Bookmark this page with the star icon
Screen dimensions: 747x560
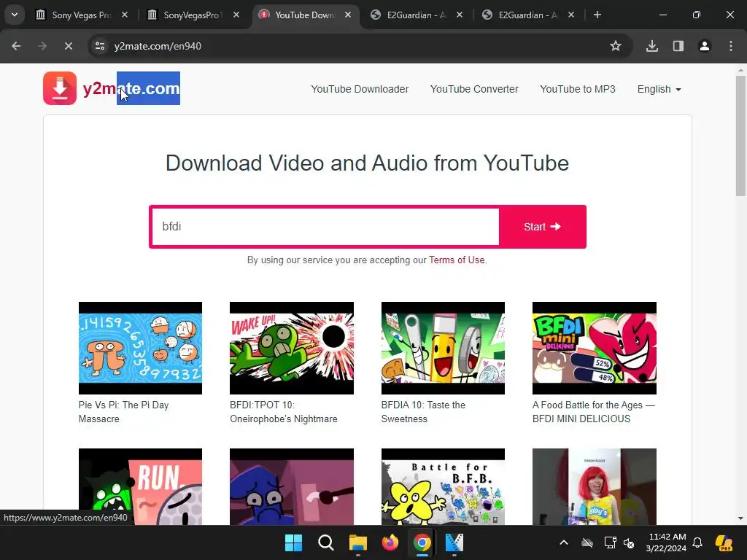[616, 46]
